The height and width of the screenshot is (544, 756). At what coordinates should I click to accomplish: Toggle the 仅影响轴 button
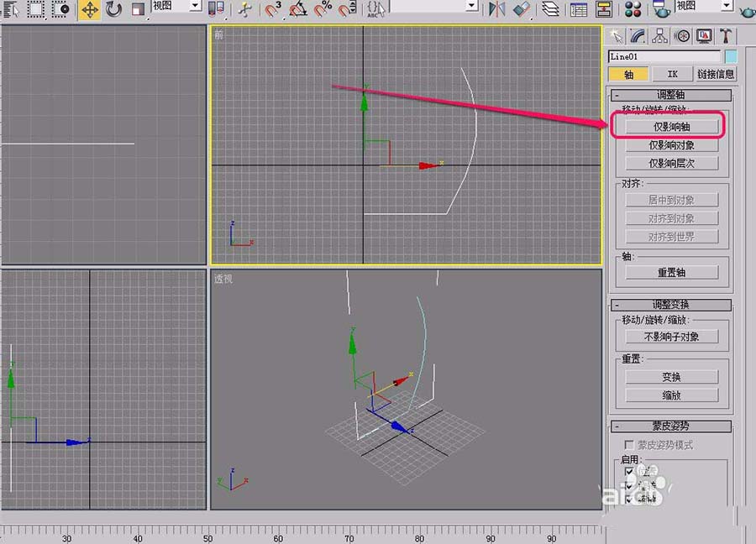(672, 127)
